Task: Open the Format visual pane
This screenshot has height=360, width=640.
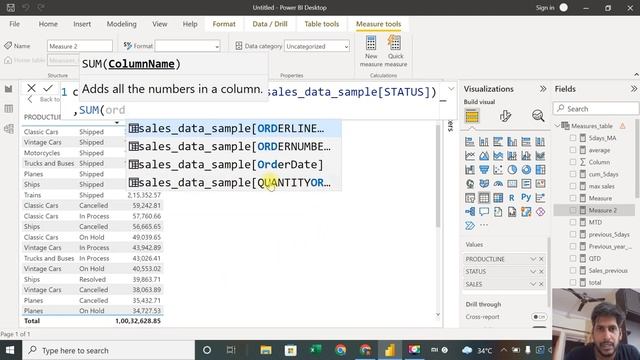Action: pyautogui.click(x=505, y=116)
